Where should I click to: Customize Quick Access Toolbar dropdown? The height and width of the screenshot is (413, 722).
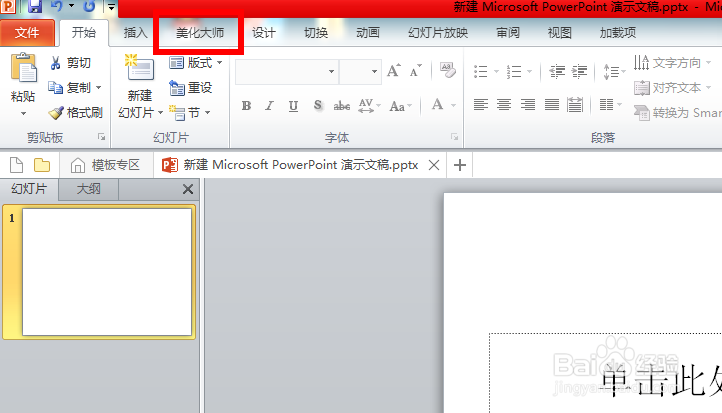tap(111, 7)
